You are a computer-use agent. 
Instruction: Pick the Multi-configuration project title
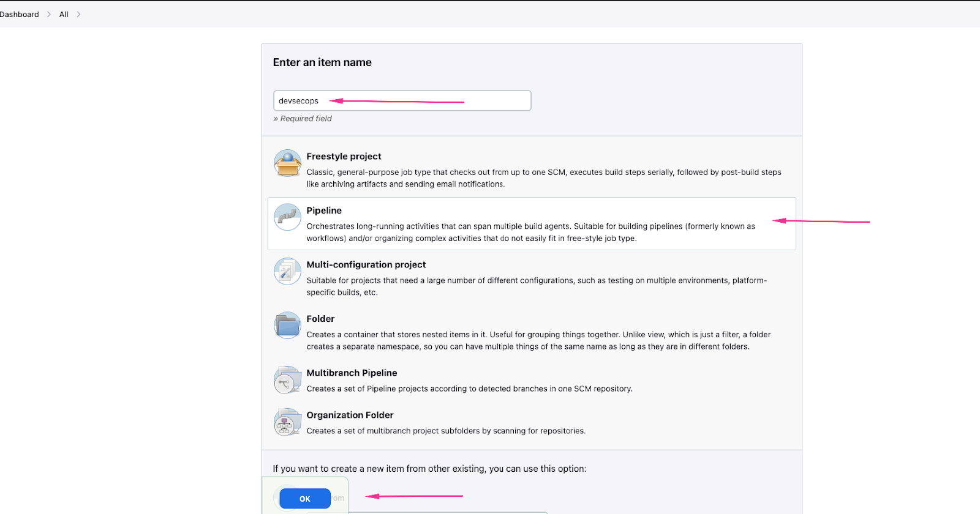(366, 265)
